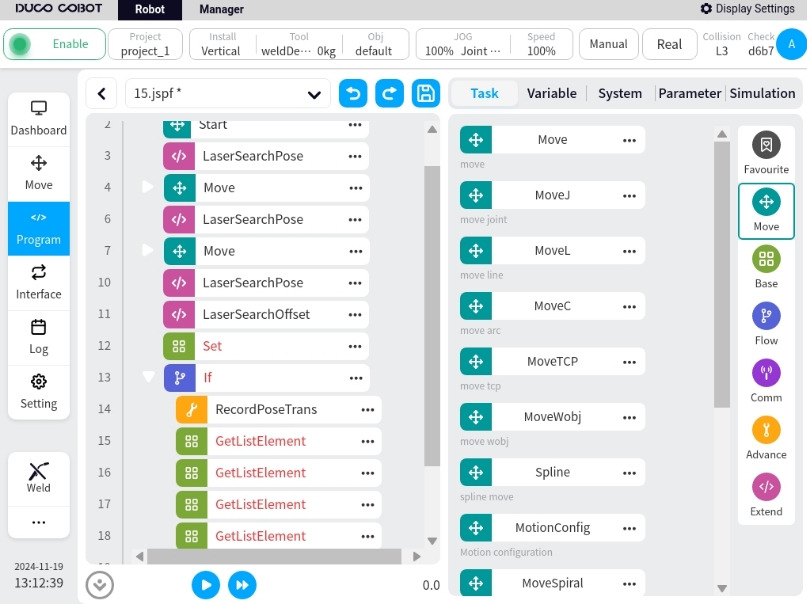The height and width of the screenshot is (604, 807).
Task: Select the Flow command category
Action: coord(766,325)
